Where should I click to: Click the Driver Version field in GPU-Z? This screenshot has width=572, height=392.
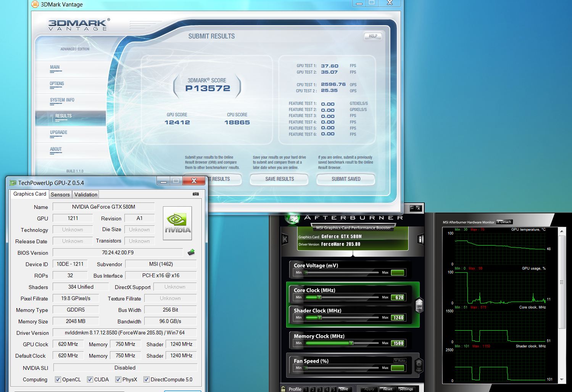124,333
